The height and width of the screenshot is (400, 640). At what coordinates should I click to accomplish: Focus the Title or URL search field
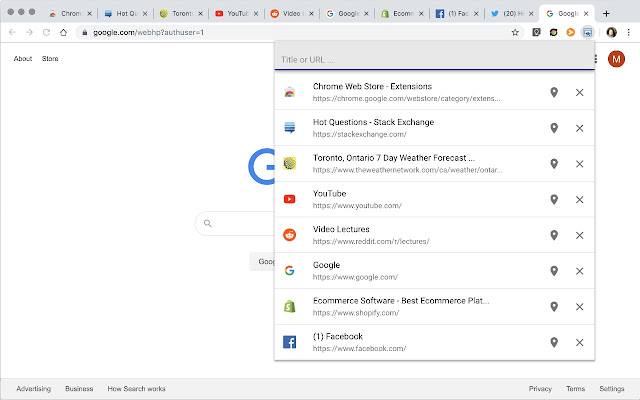pyautogui.click(x=434, y=60)
